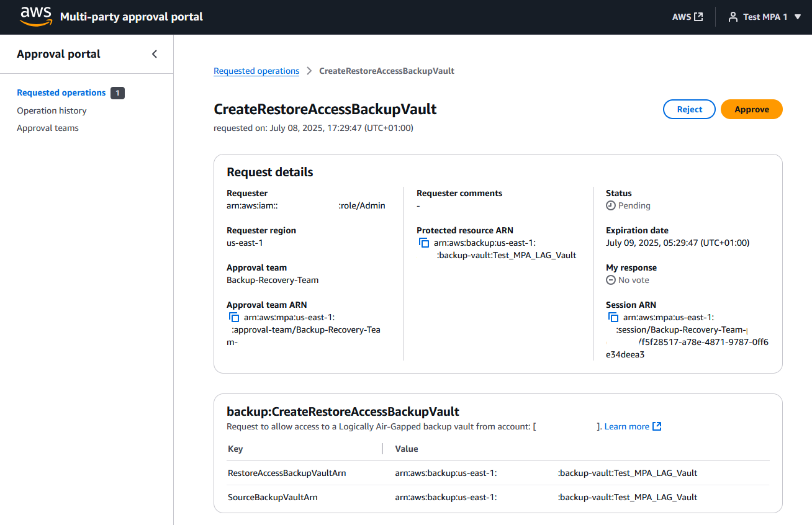
Task: Click the Pending status text
Action: (x=634, y=205)
